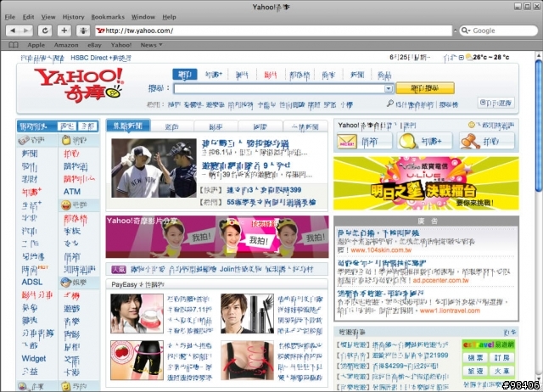
Task: Click the shopping bag icon in sidebar
Action: 66,140
